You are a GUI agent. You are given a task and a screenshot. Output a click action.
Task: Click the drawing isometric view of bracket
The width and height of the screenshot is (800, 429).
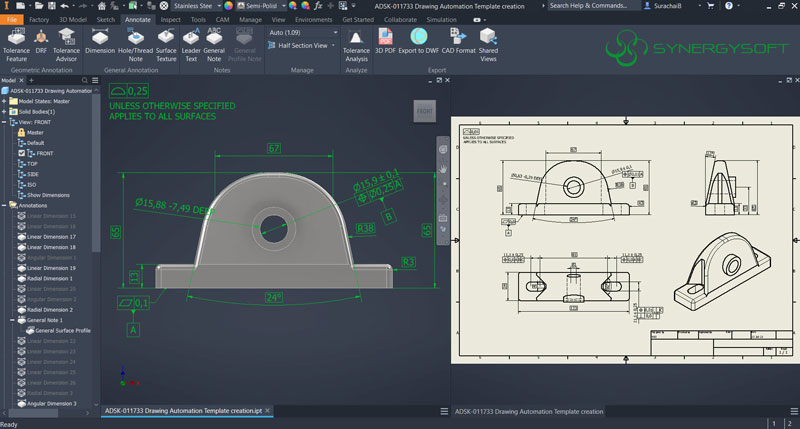point(722,272)
